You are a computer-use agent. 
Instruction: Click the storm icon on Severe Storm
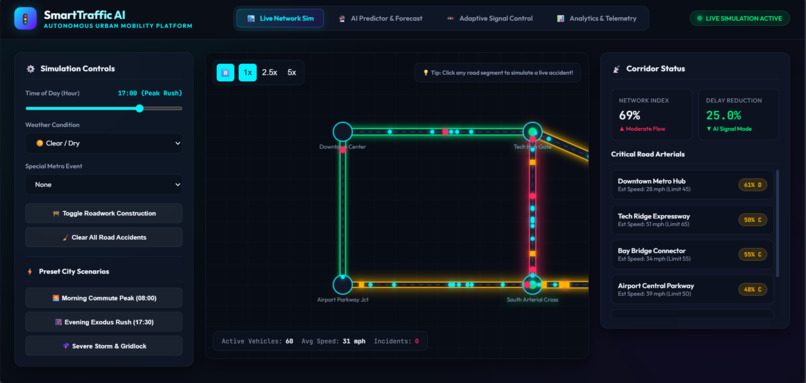(66, 346)
